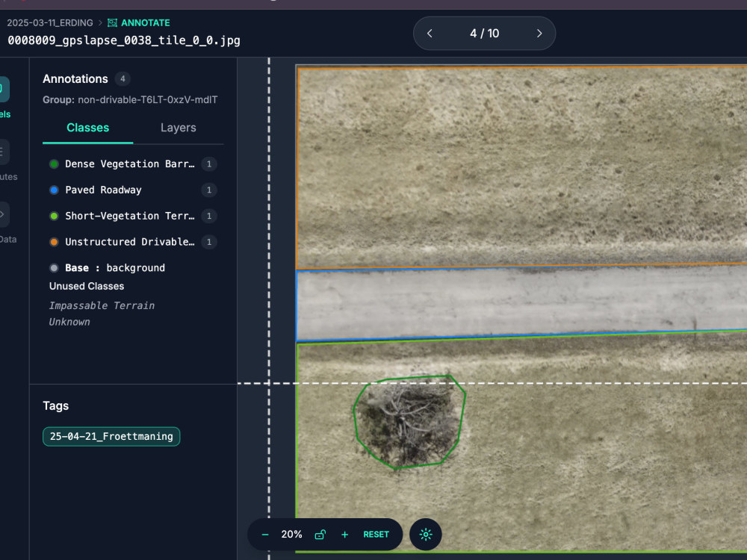Click the image filename 0008009_gpslapse_0038_tile_0_0.jpg
This screenshot has width=747, height=560.
[124, 40]
